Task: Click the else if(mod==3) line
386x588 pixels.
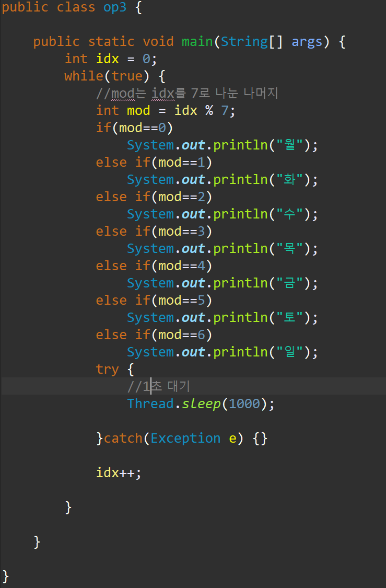Action: 154,232
